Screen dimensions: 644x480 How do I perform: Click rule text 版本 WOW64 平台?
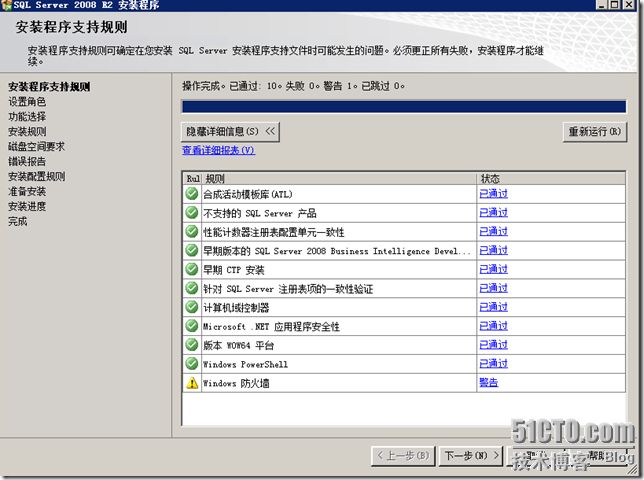pyautogui.click(x=238, y=345)
